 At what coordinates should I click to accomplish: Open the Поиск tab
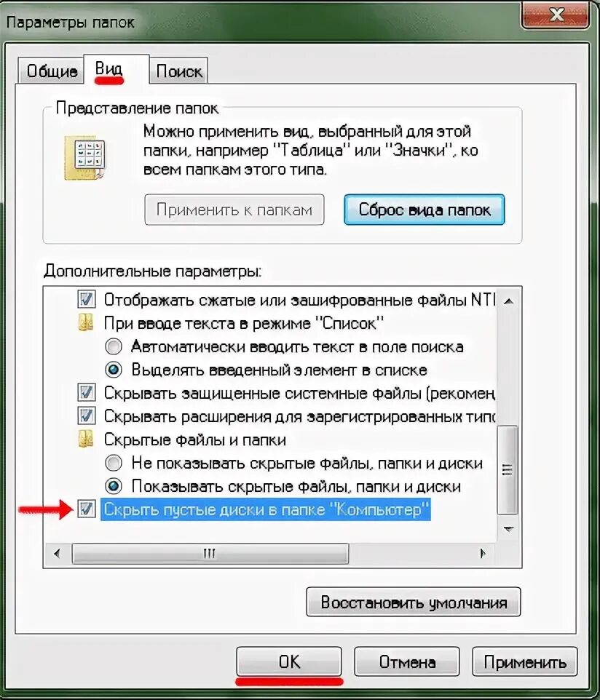click(x=178, y=71)
